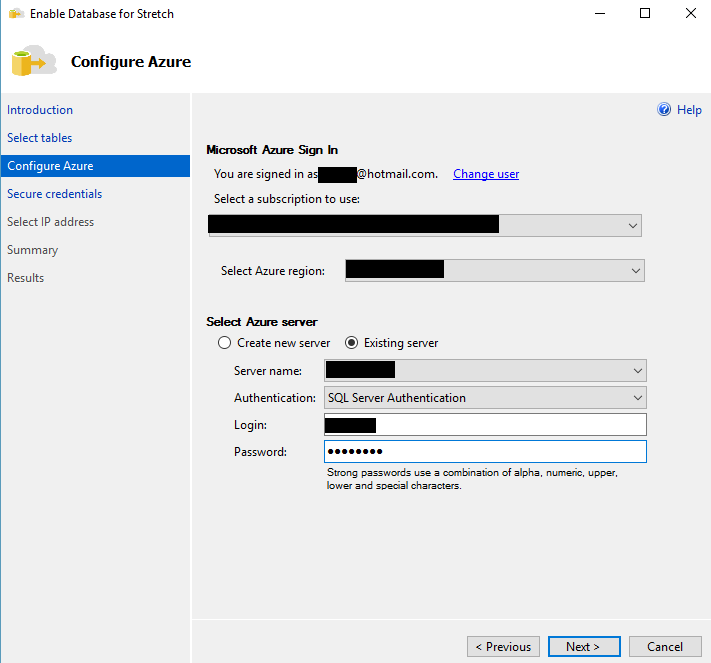This screenshot has height=663, width=711.
Task: Click into the Password field
Action: tap(485, 452)
